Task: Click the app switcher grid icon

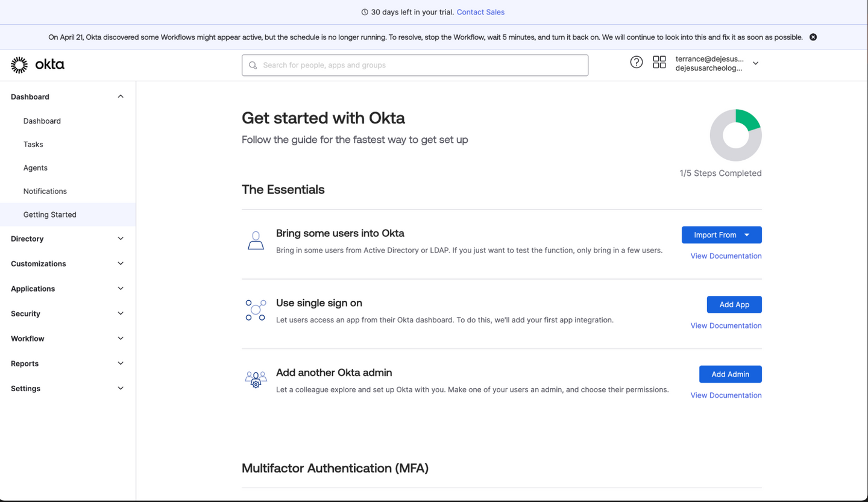Action: click(x=659, y=62)
